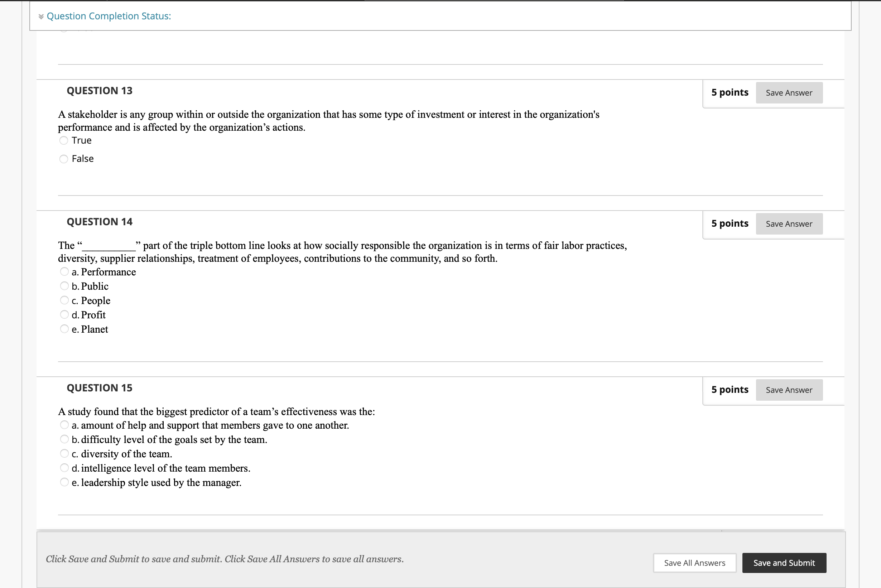Viewport: 881px width, 588px height.
Task: Select False for Question 13
Action: (64, 159)
